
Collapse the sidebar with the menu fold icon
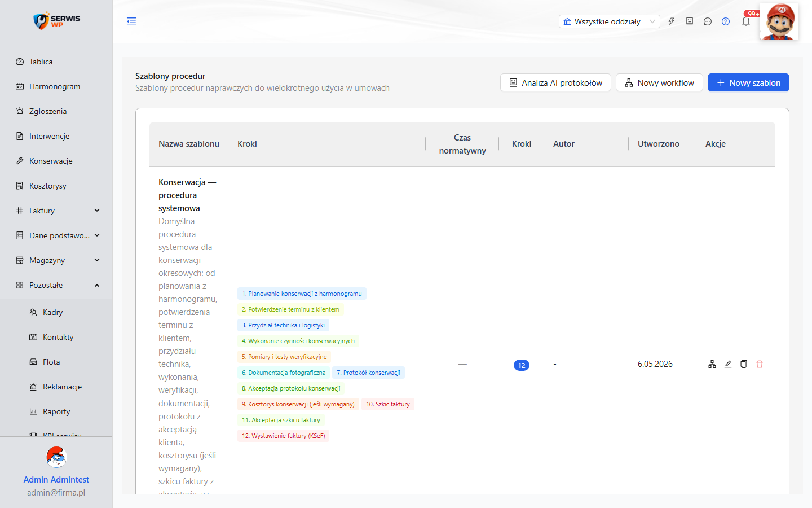tap(131, 21)
